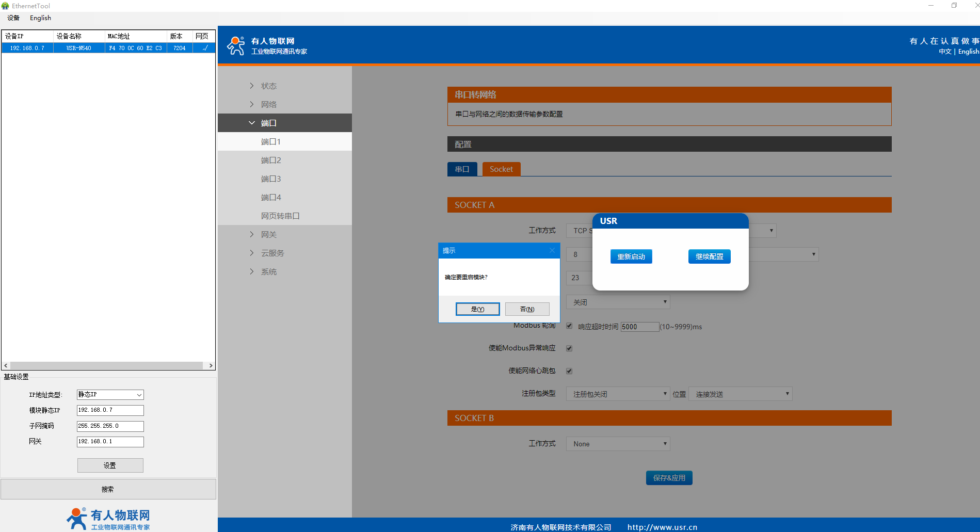Toggle the 使能Modbus异常响应 checkbox

click(569, 348)
